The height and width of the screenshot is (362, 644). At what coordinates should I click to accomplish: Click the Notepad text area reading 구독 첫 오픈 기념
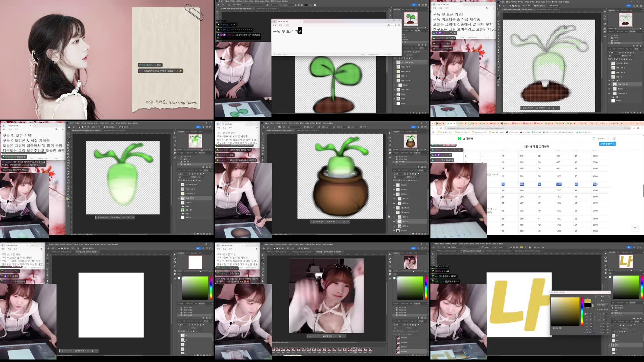(288, 31)
